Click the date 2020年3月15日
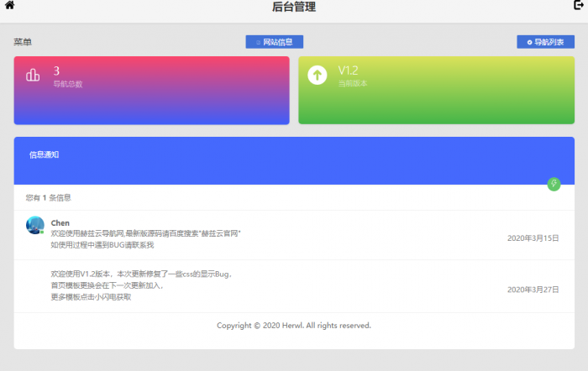The height and width of the screenshot is (371, 588). (533, 238)
